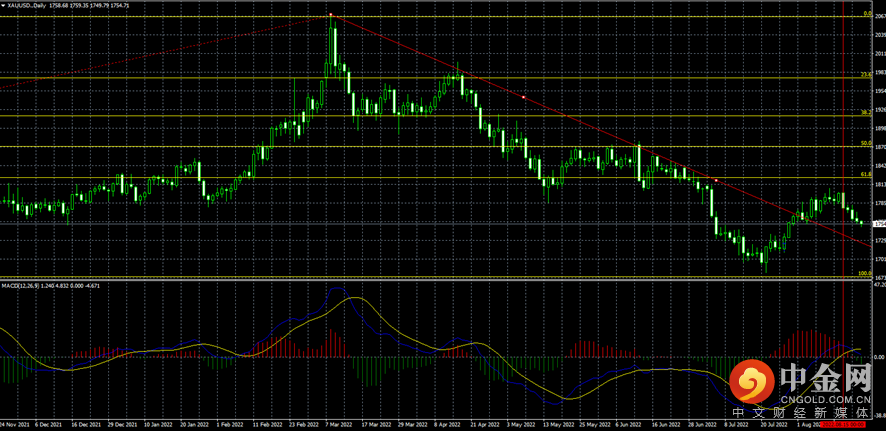Click the Fibonacci 38.2 level label
Screen dimensions: 886x431
coord(866,112)
